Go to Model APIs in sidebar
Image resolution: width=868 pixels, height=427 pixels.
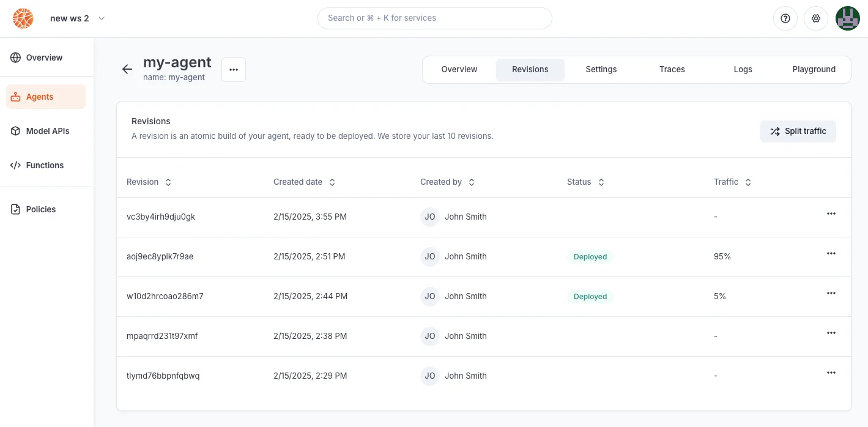click(46, 131)
